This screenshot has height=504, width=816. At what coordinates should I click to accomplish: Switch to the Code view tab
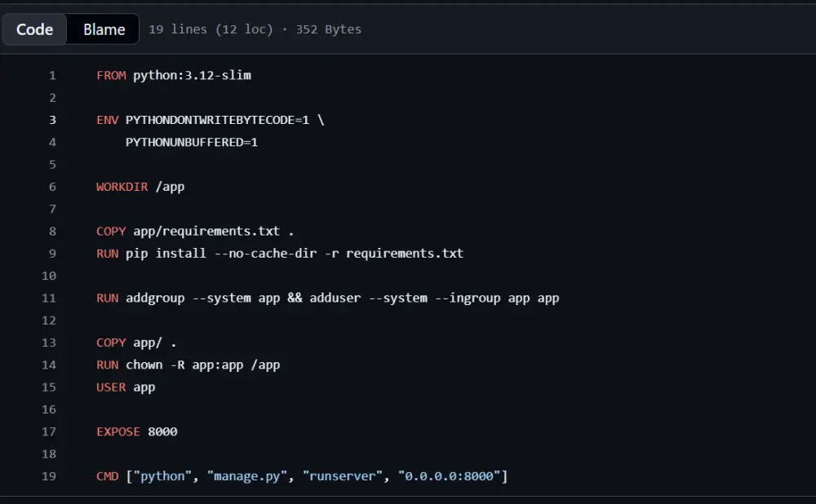click(34, 29)
